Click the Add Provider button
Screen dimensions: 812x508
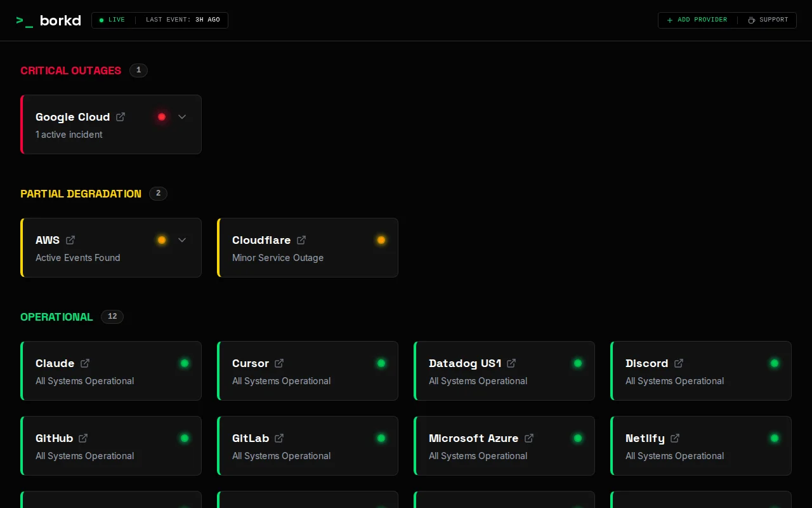697,20
